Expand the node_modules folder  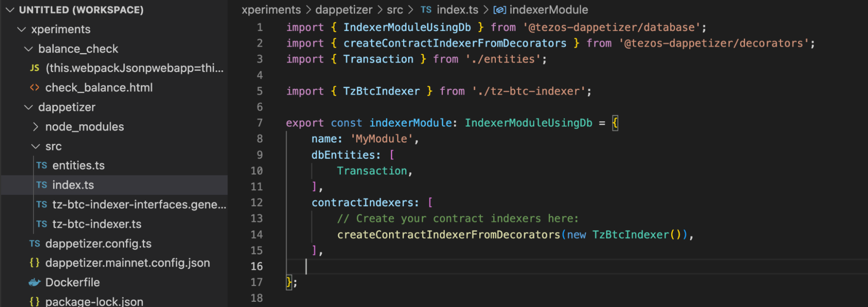point(36,127)
